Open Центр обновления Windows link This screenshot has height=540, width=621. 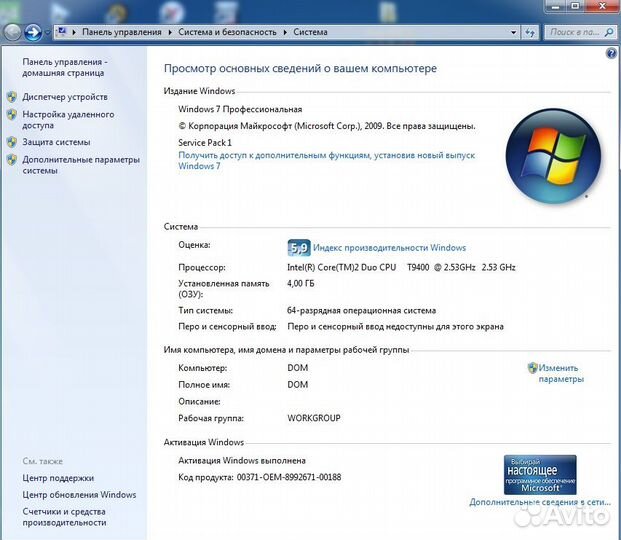click(79, 495)
